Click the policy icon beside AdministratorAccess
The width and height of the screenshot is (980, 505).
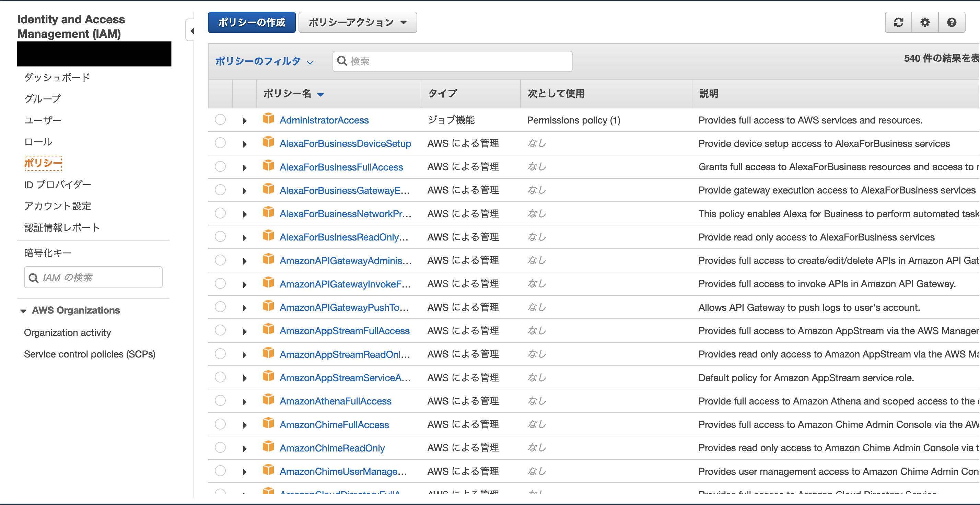tap(268, 119)
